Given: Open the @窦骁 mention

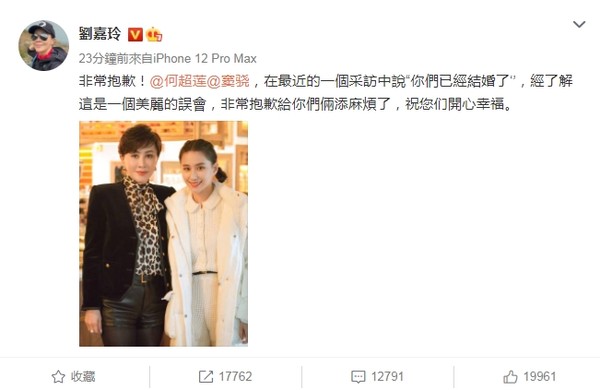Looking at the screenshot, I should tap(228, 81).
